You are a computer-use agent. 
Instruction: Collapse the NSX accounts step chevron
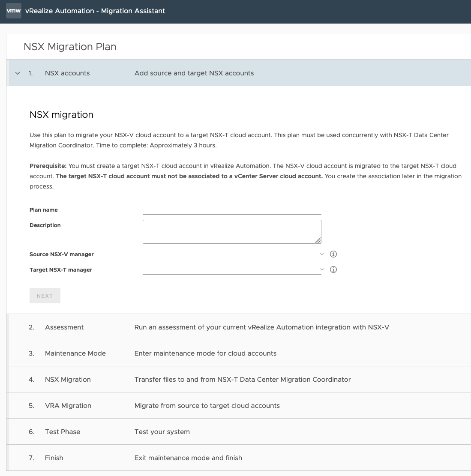click(x=18, y=73)
